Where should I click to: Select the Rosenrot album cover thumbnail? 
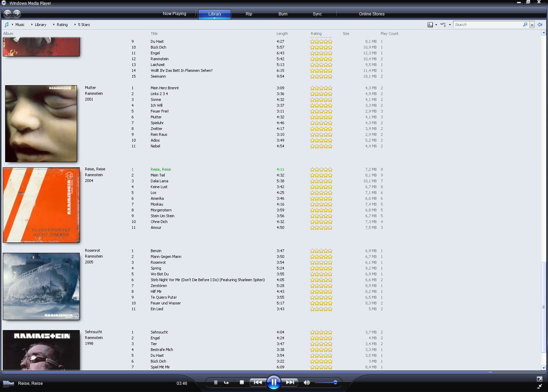point(41,286)
